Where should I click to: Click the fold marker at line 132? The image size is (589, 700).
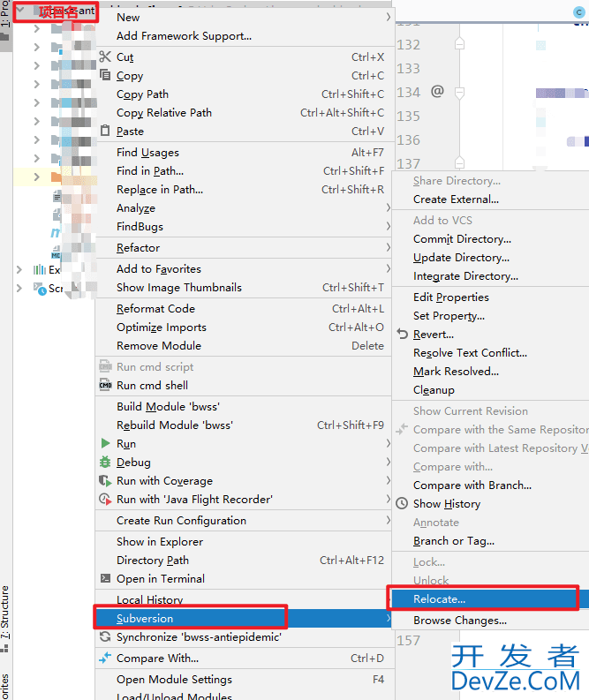459,44
